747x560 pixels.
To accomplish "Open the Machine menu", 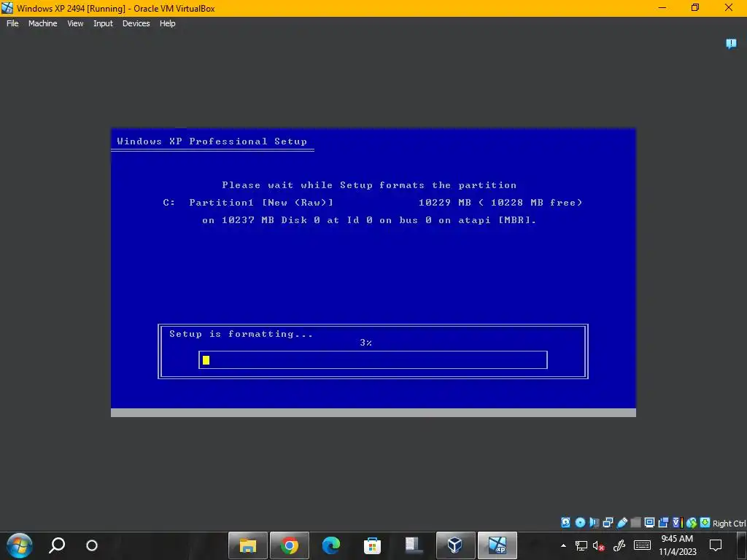I will click(42, 23).
